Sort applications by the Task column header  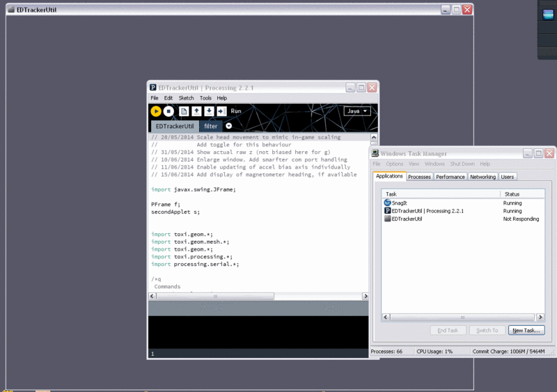(x=441, y=194)
